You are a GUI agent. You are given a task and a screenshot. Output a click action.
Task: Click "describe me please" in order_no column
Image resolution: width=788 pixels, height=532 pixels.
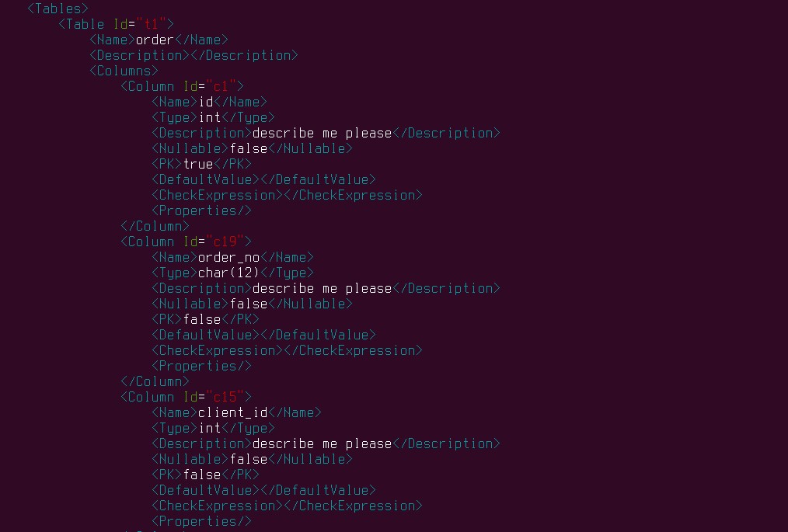[x=322, y=288]
